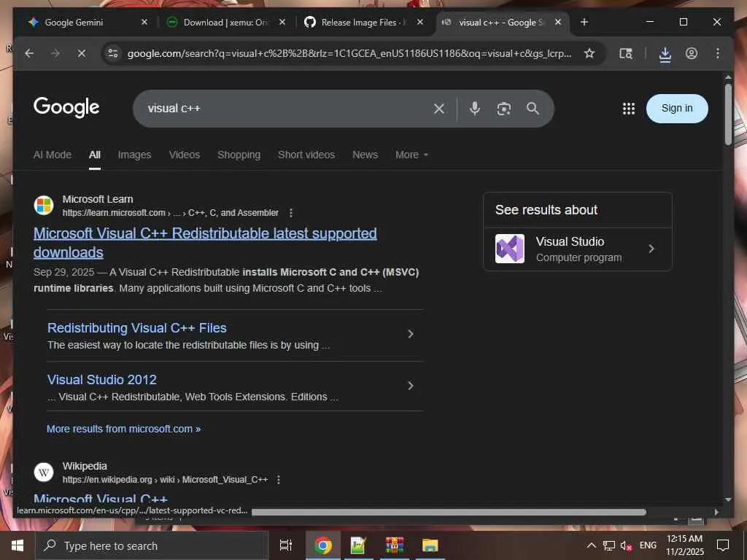Image resolution: width=747 pixels, height=560 pixels.
Task: Show hidden system tray icons
Action: [591, 545]
